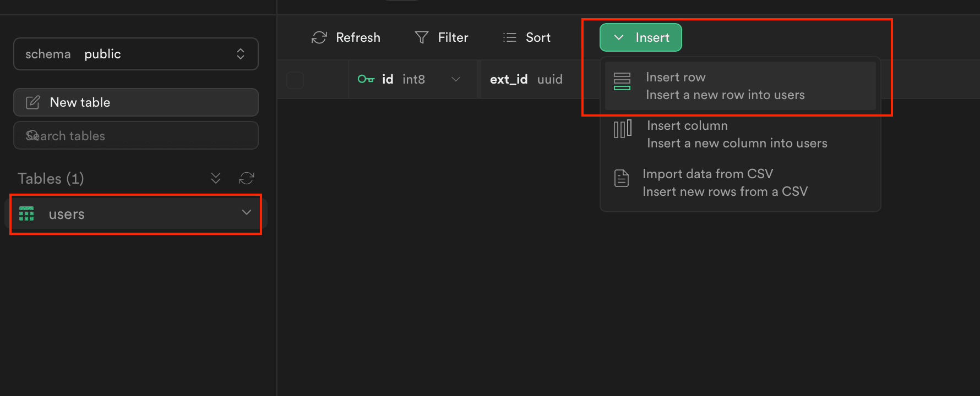Viewport: 980px width, 396px height.
Task: Open the Filter options
Action: pyautogui.click(x=442, y=37)
